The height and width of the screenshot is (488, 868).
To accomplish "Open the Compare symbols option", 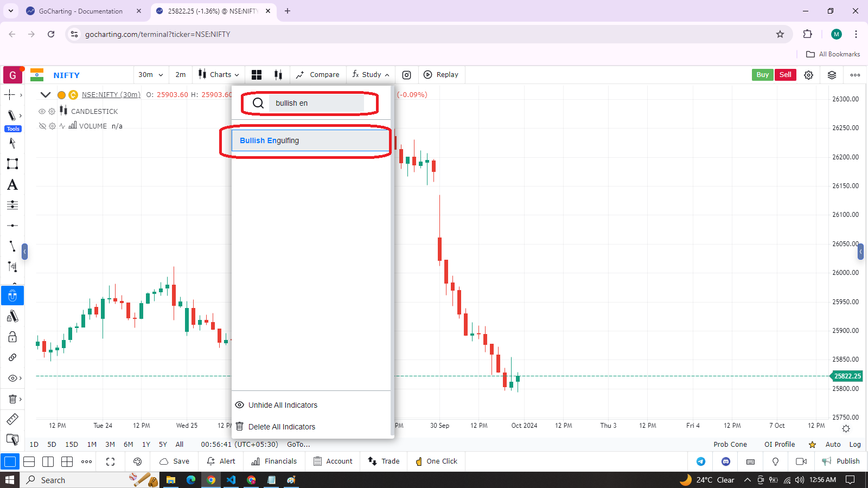I will pos(317,75).
